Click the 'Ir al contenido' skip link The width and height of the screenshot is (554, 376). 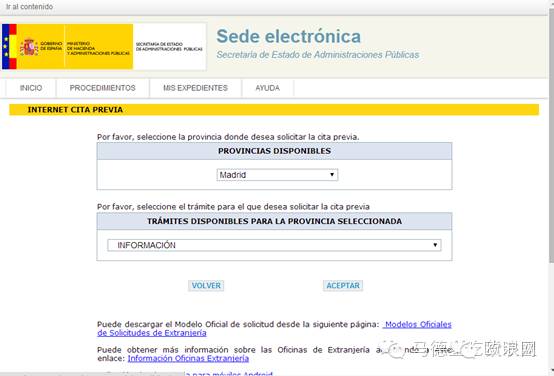point(29,7)
